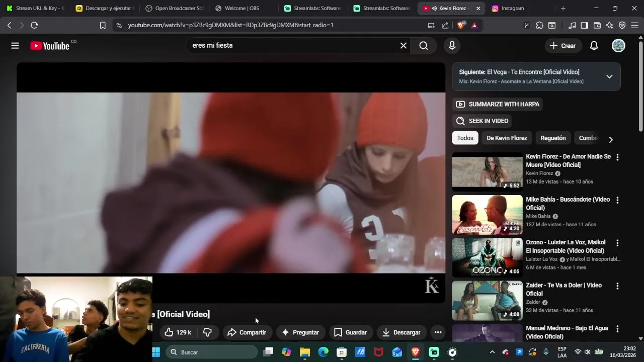Viewport: 644px width, 362px height.
Task: Open the Preguntar AI button
Action: (x=300, y=332)
